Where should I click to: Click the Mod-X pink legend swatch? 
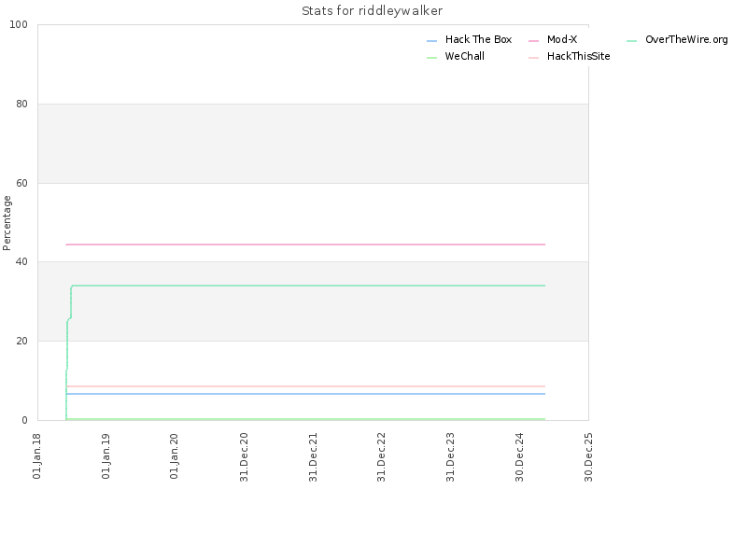pos(533,41)
